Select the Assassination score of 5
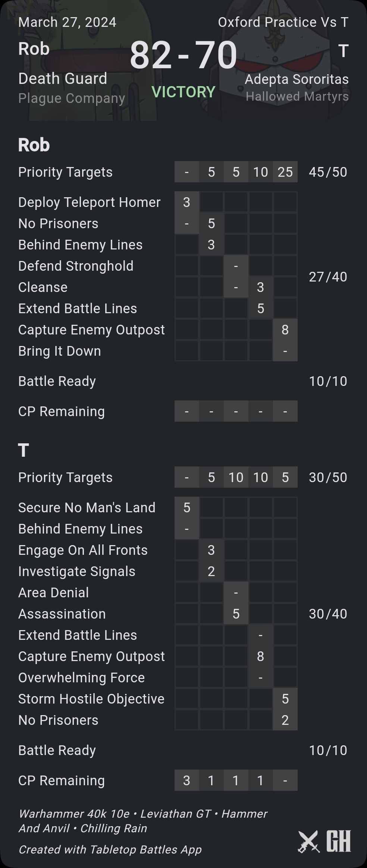367x868 pixels. [x=236, y=614]
